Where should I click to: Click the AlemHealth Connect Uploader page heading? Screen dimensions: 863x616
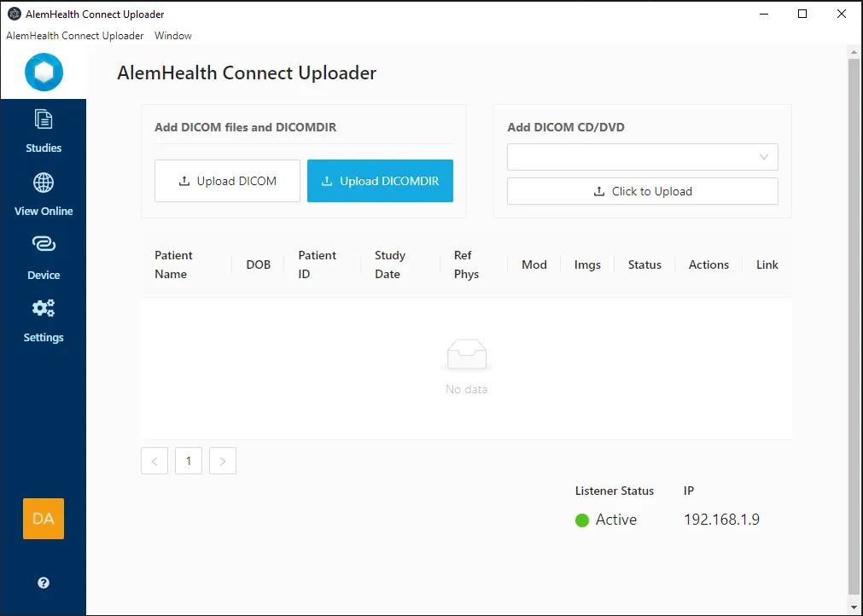[x=247, y=73]
